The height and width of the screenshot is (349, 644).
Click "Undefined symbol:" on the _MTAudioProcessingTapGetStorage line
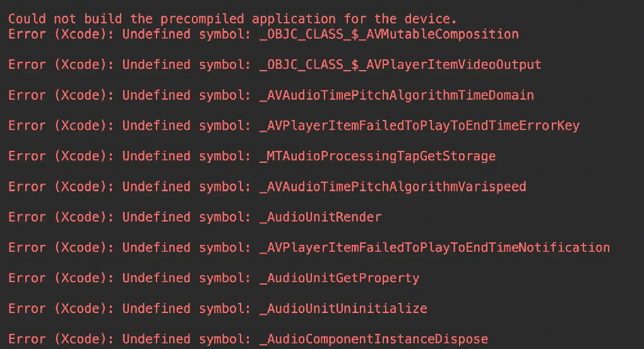(x=187, y=156)
